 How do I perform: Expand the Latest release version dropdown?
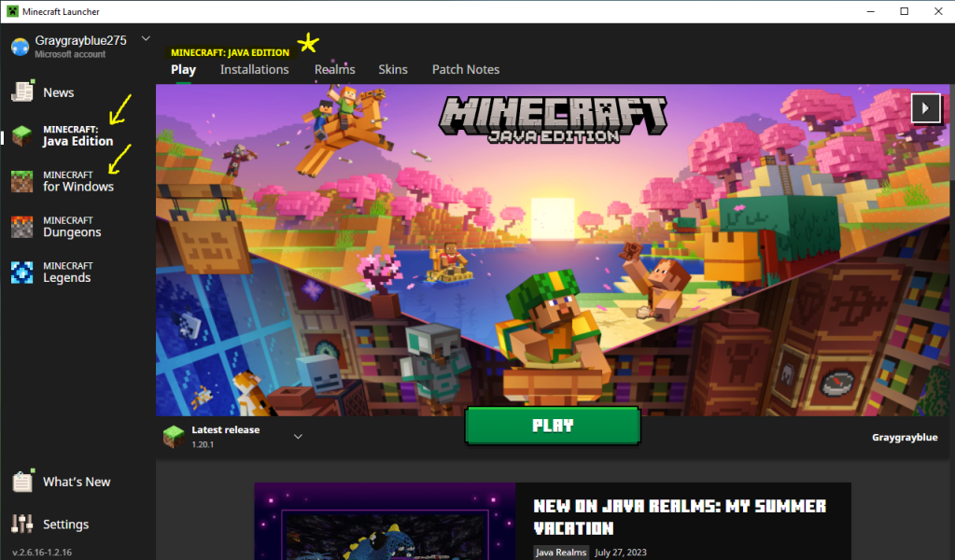pos(298,436)
